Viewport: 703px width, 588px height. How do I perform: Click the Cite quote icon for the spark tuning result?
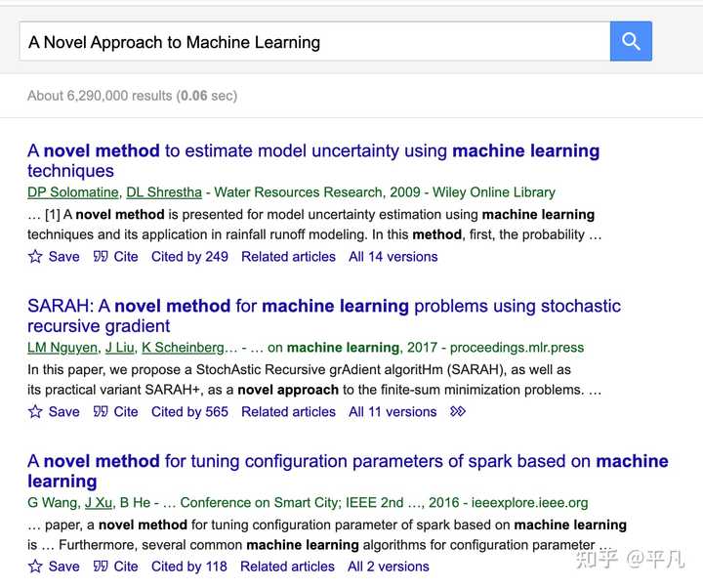(101, 567)
